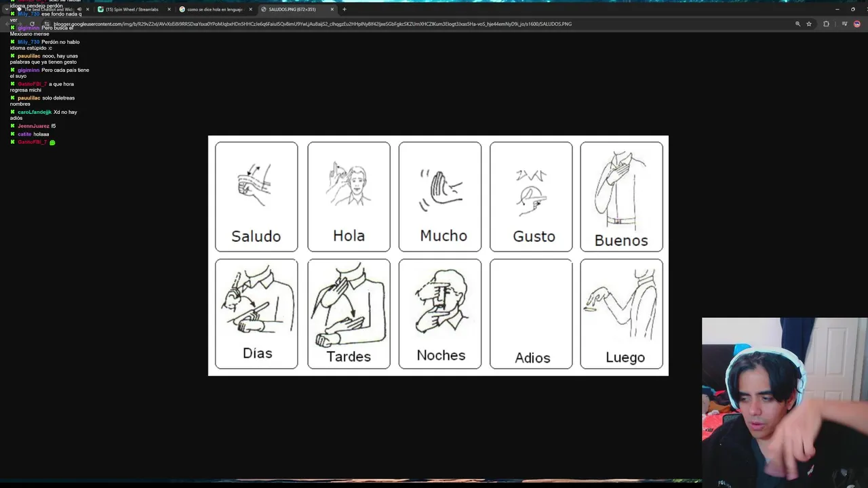Click chat message 'Pero cada país tiene el suyo'

[50, 73]
